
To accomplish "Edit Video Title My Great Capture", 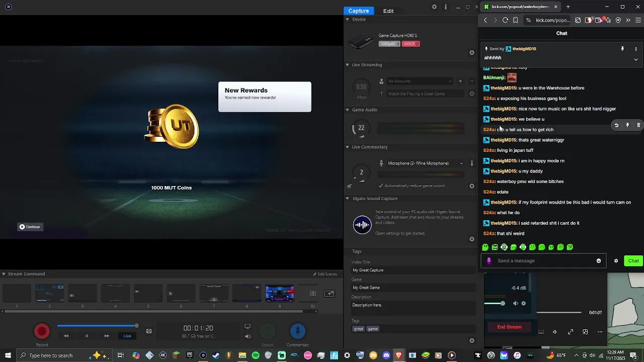I will [x=414, y=270].
